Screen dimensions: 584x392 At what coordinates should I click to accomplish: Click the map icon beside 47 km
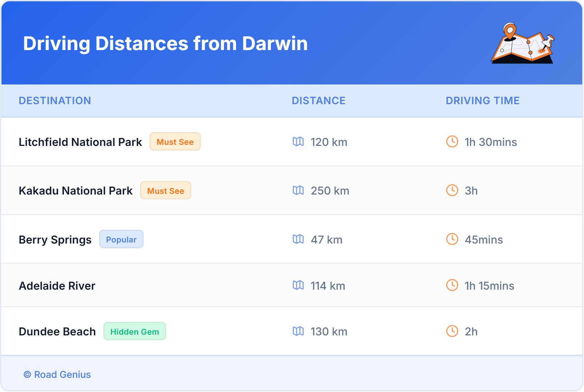click(298, 239)
